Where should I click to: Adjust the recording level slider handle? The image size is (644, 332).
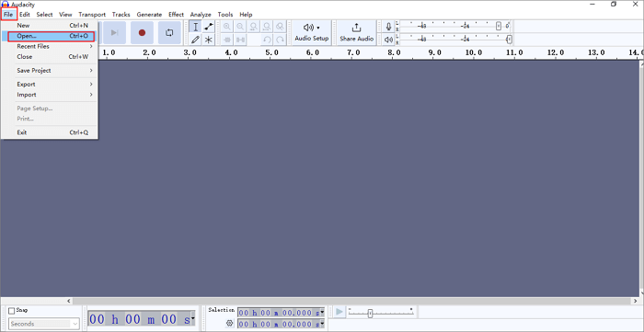499,27
